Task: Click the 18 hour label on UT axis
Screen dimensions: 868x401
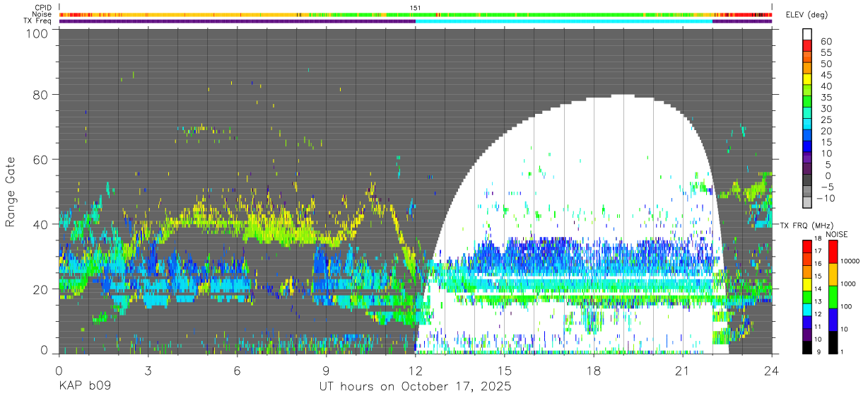Action: [594, 371]
